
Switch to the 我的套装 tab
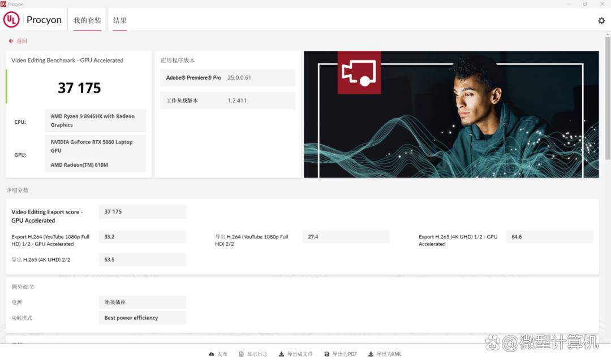point(87,20)
